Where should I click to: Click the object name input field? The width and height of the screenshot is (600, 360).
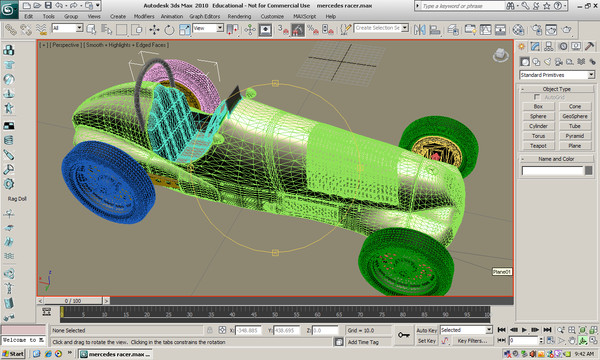(553, 171)
